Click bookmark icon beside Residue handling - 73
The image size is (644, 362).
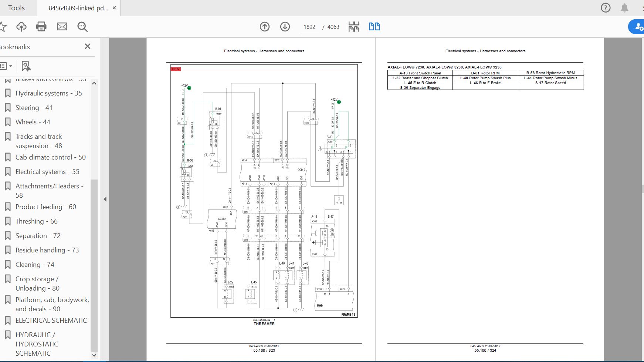click(x=7, y=250)
